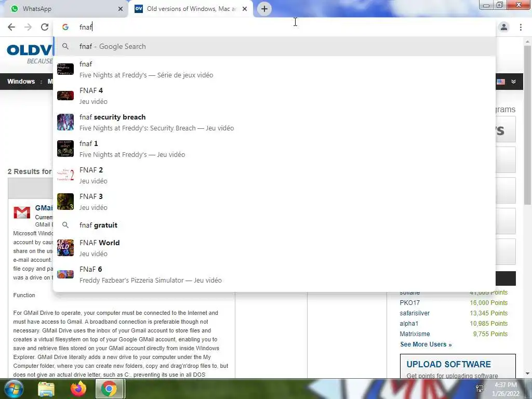Reload the page with the refresh icon
Image resolution: width=532 pixels, height=399 pixels.
point(45,27)
